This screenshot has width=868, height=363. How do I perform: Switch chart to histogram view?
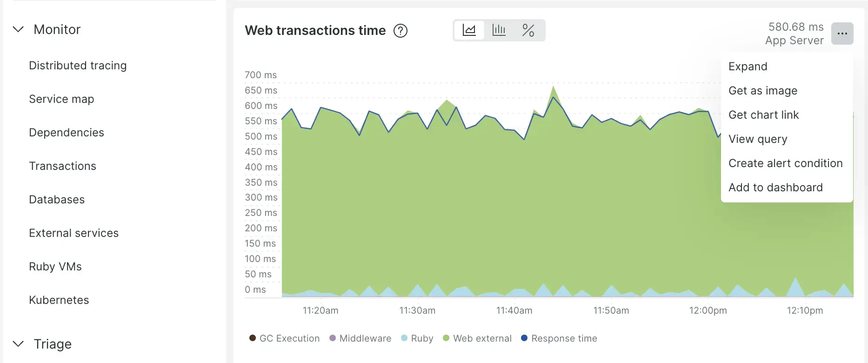click(x=499, y=30)
